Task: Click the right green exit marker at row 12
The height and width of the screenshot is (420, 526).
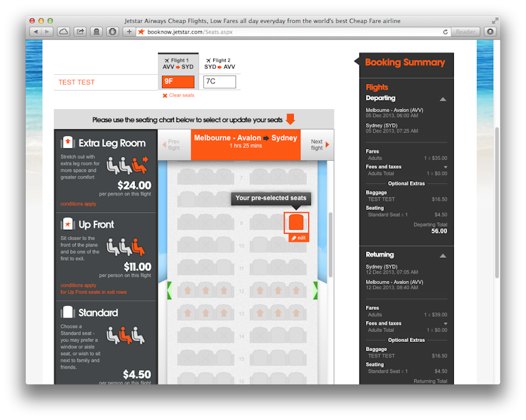Action: (315, 291)
